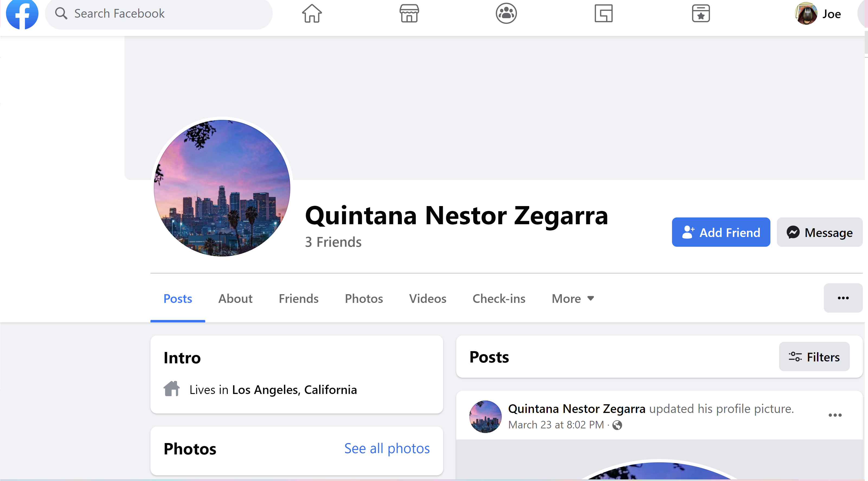This screenshot has height=481, width=868.
Task: Click See all photos link
Action: pos(387,449)
